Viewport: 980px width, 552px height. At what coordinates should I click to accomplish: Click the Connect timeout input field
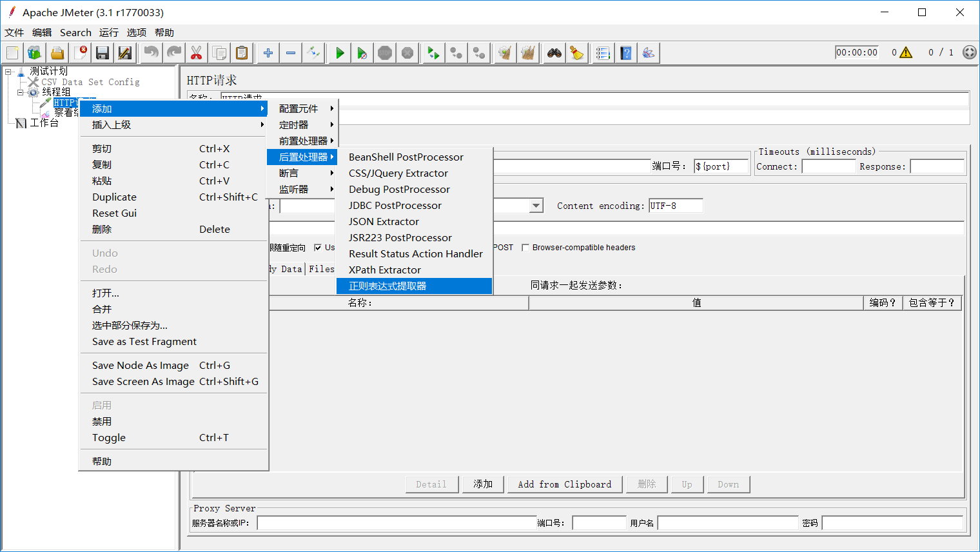pos(828,166)
